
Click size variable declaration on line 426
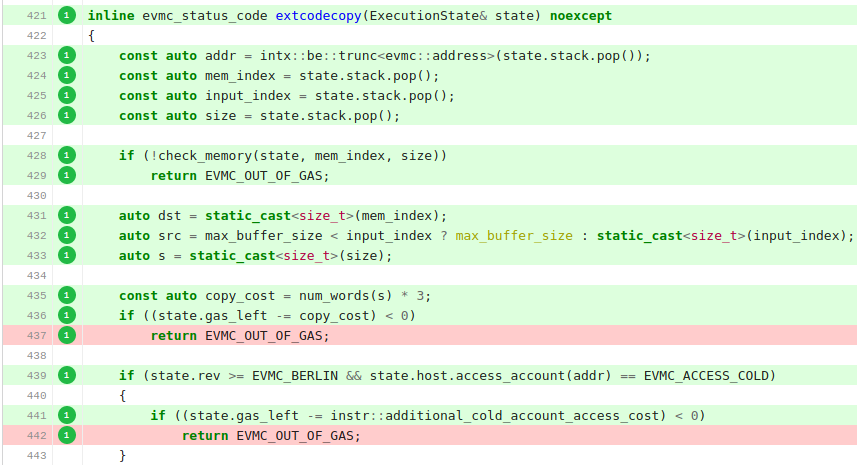coord(221,116)
